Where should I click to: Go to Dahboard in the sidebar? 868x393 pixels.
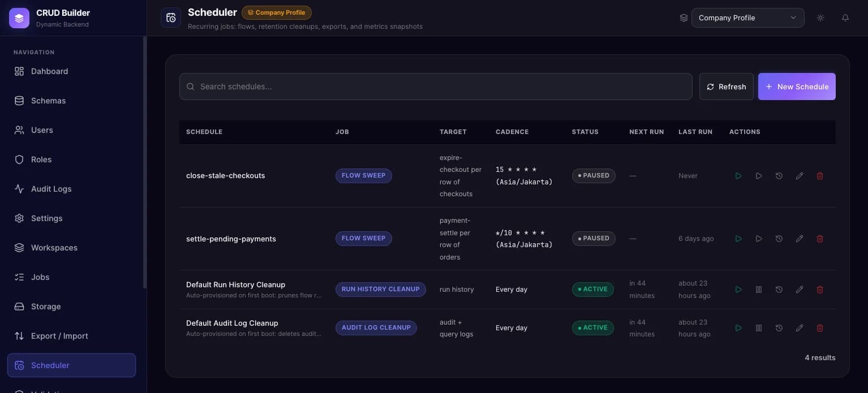(71, 71)
